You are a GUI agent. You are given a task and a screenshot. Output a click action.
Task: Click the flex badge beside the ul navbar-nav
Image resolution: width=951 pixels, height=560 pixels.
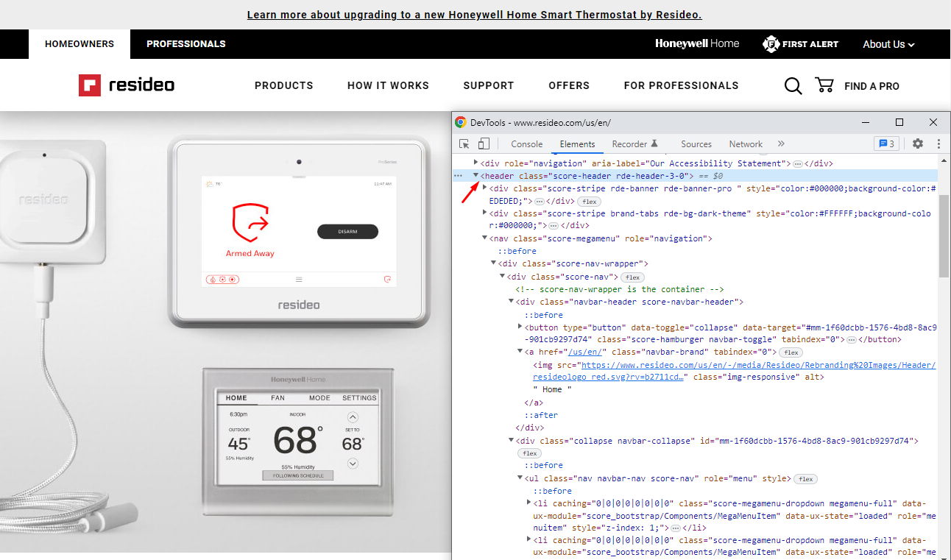coord(805,479)
